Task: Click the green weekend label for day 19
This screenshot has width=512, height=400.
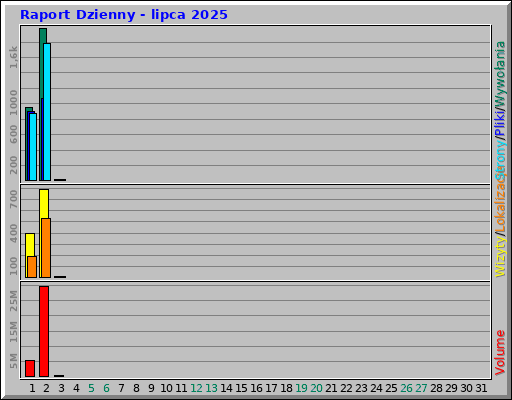Action: (x=301, y=388)
